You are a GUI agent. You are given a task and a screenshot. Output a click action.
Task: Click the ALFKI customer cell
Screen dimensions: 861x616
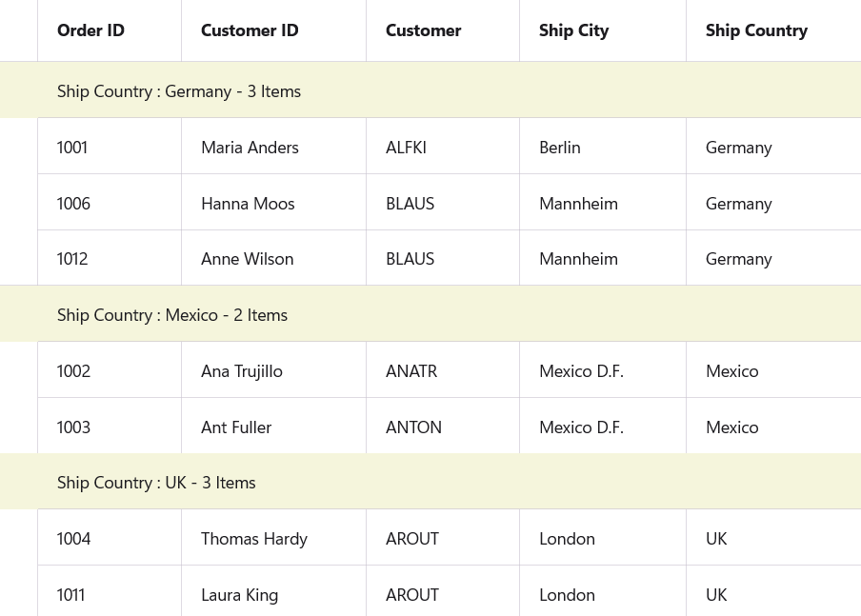[x=406, y=147]
